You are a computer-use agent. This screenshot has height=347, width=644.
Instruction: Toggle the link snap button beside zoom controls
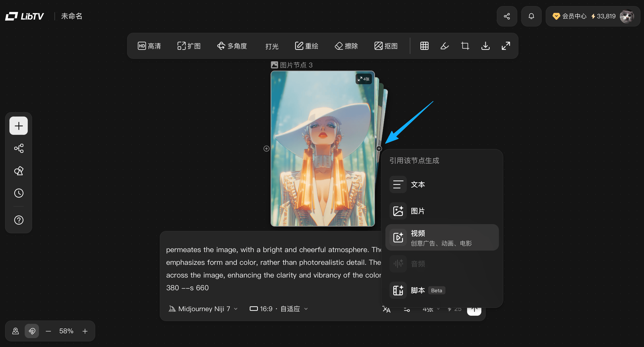pos(32,331)
